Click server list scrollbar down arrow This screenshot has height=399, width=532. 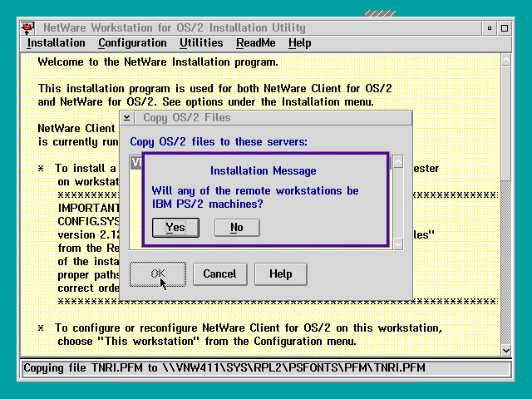pyautogui.click(x=398, y=244)
